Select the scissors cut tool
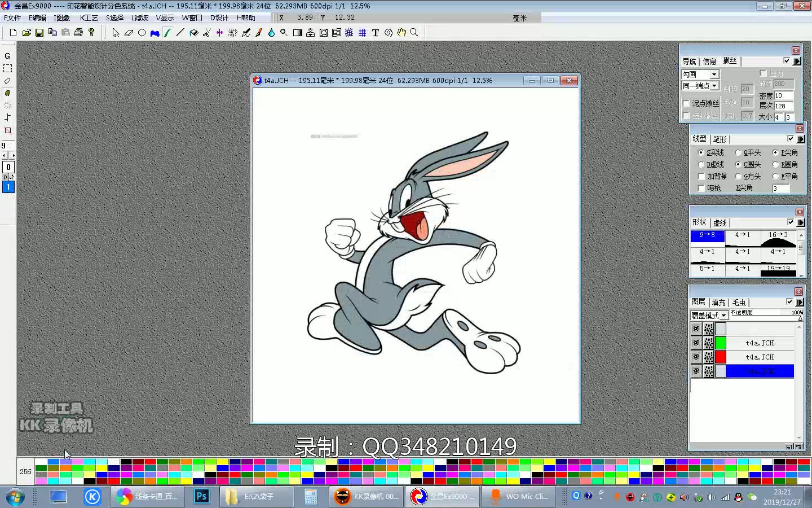 pyautogui.click(x=206, y=33)
